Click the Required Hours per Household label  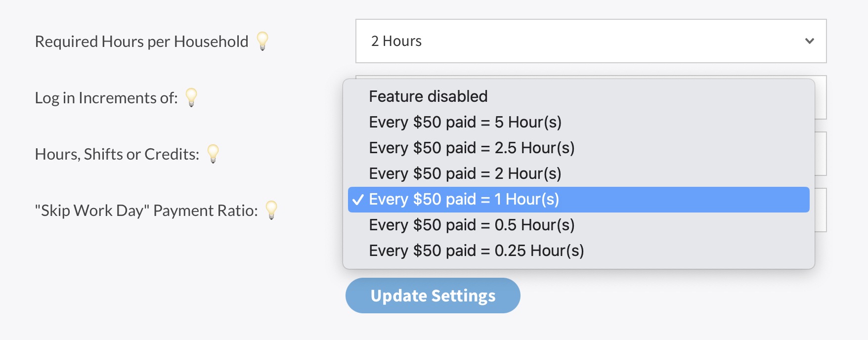point(141,42)
